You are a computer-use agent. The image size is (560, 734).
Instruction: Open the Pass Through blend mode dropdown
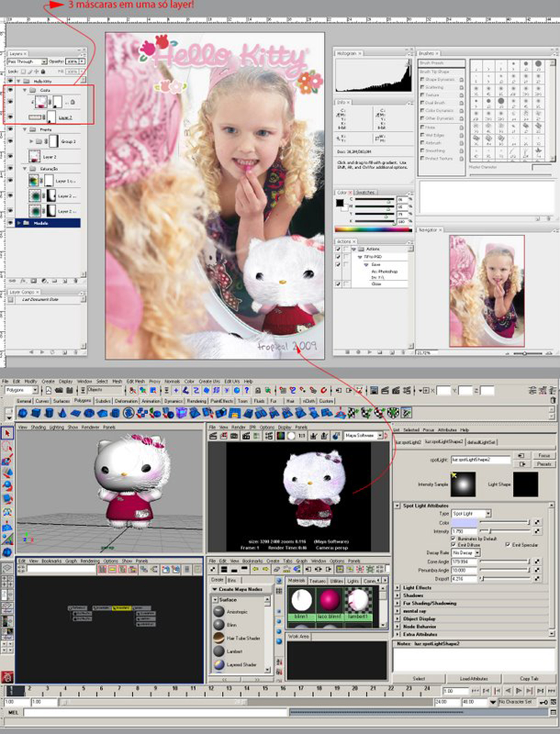point(27,61)
